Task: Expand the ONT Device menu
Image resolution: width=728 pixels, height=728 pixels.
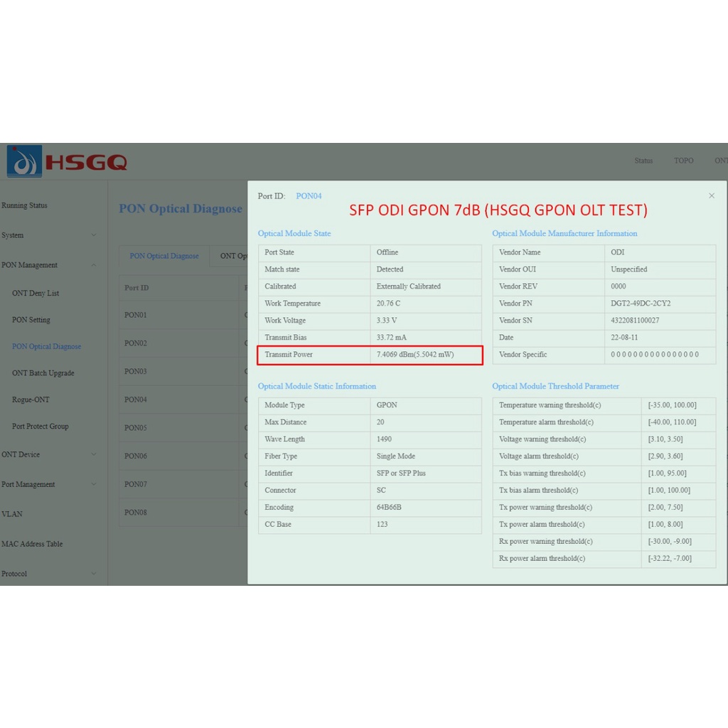Action: click(94, 454)
